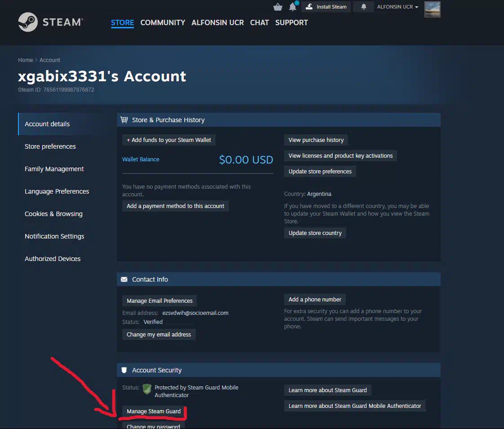Click Add a phone number button

coord(315,299)
